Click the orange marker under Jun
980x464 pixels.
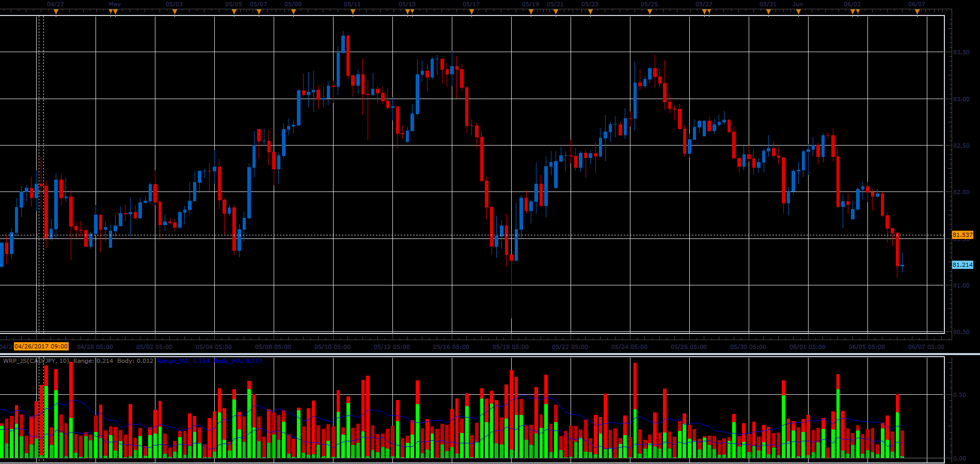coord(798,12)
